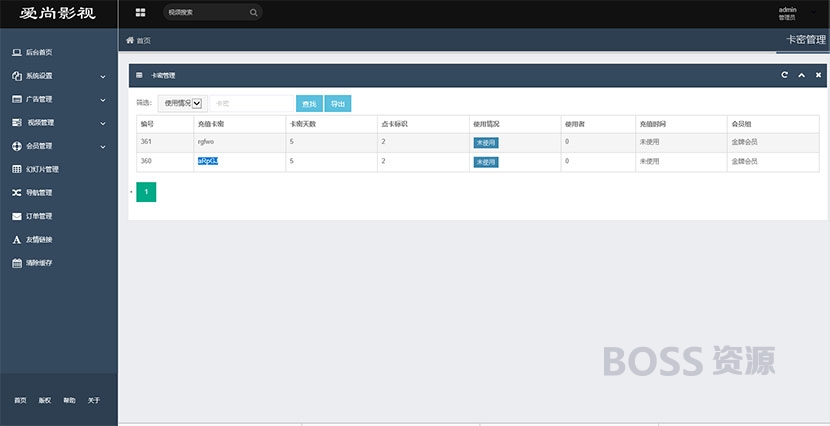Image resolution: width=830 pixels, height=426 pixels.
Task: Click 金牌会员 in row 360
Action: coord(745,161)
